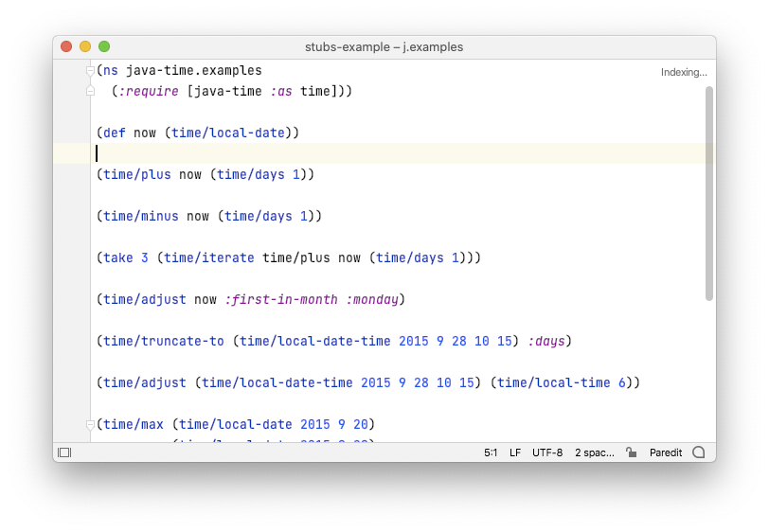Click the take function symbol
769x532 pixels.
118,258
